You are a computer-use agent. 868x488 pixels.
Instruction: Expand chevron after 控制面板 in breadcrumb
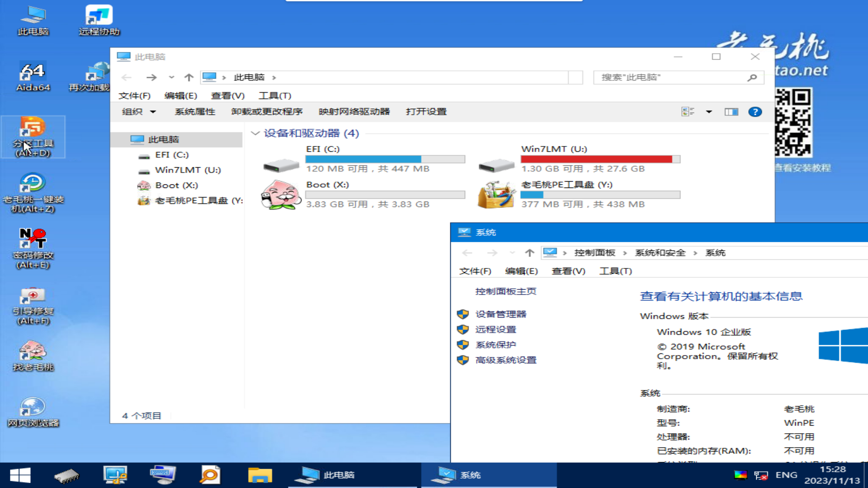pos(625,253)
